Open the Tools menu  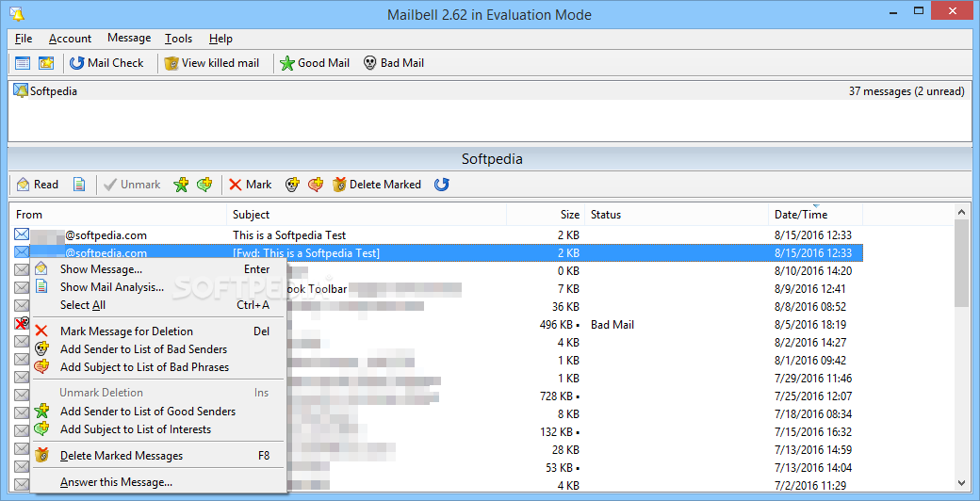(x=178, y=39)
